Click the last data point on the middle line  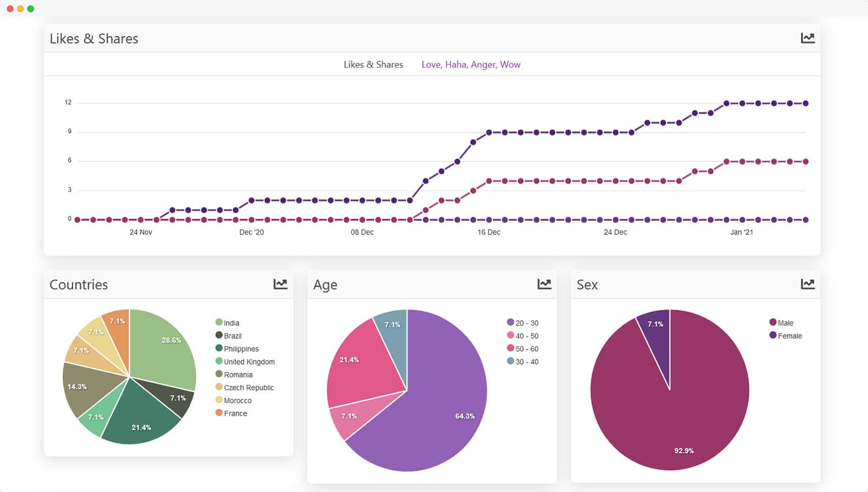(x=806, y=161)
